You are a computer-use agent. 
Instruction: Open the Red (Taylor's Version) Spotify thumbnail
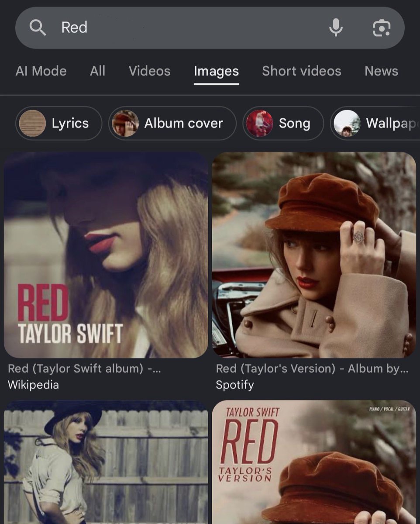[314, 255]
